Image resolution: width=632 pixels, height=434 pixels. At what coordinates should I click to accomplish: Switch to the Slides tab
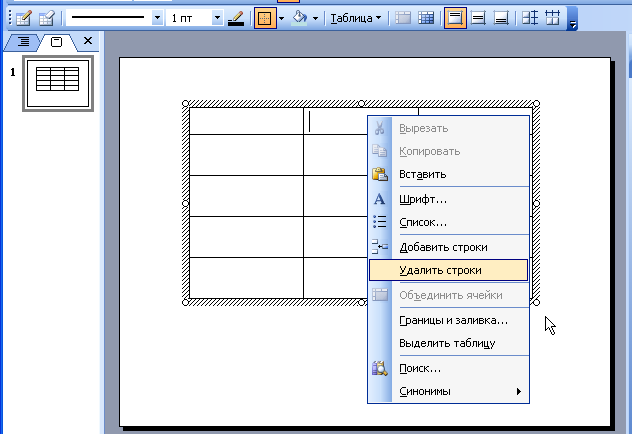point(56,42)
